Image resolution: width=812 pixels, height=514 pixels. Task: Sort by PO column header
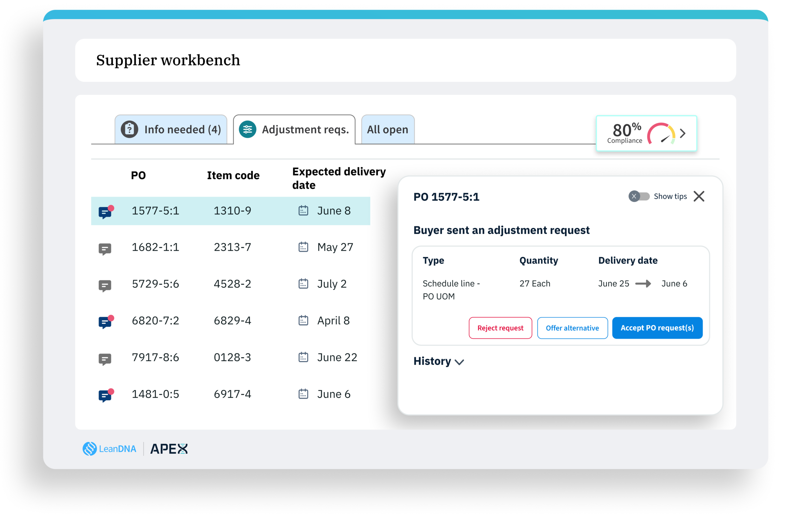pos(138,176)
